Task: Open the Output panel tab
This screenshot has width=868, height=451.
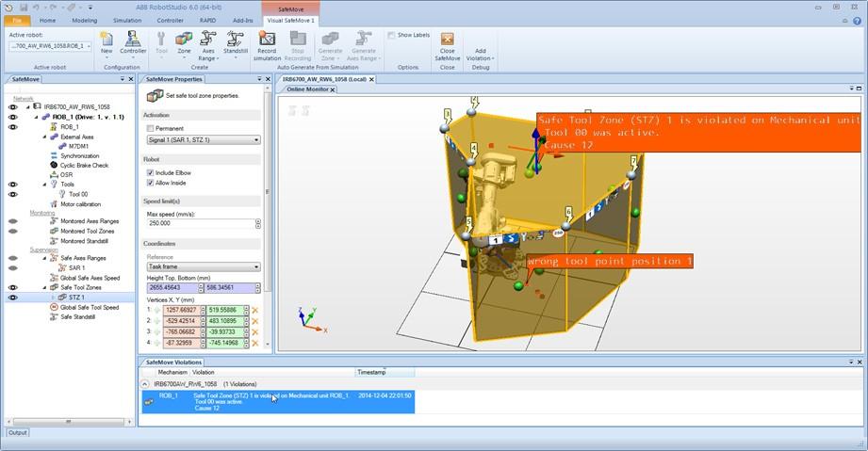Action: (x=18, y=433)
